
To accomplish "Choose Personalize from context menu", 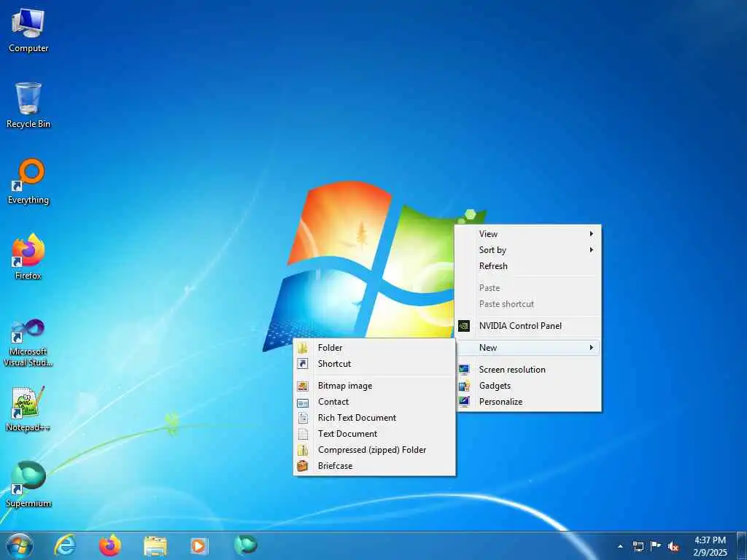I will (x=529, y=402).
